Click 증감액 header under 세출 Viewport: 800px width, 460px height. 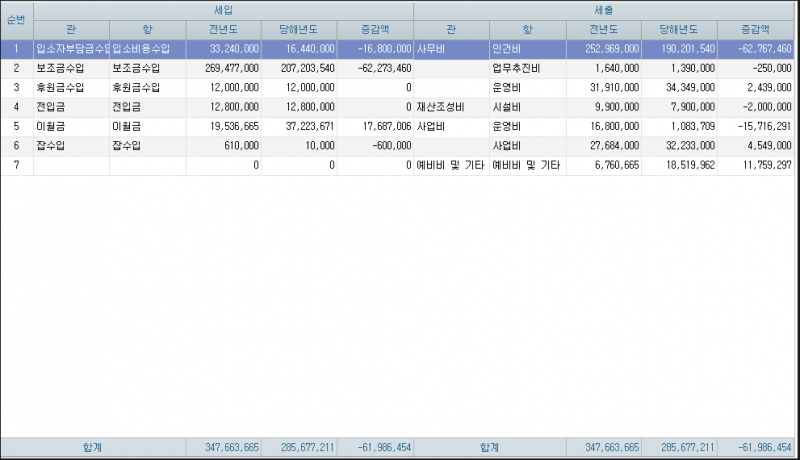tap(756, 30)
